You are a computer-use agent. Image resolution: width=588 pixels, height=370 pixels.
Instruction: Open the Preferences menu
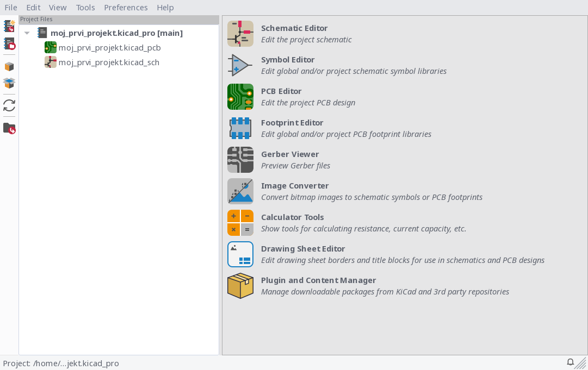(x=126, y=8)
